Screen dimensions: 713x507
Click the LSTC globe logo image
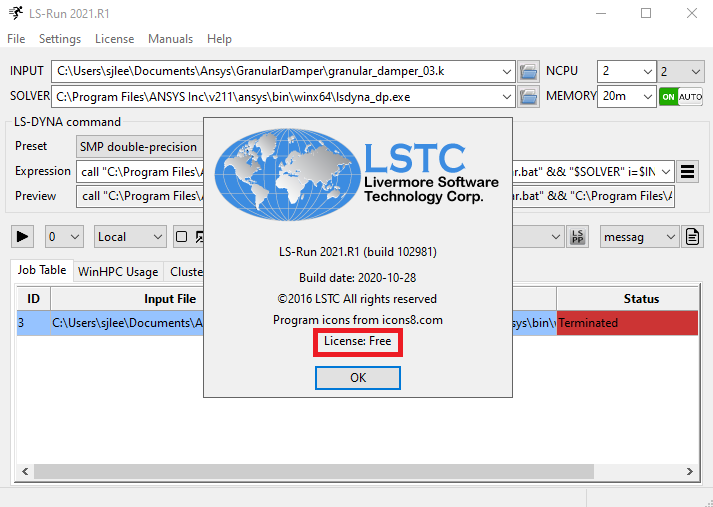pyautogui.click(x=287, y=175)
